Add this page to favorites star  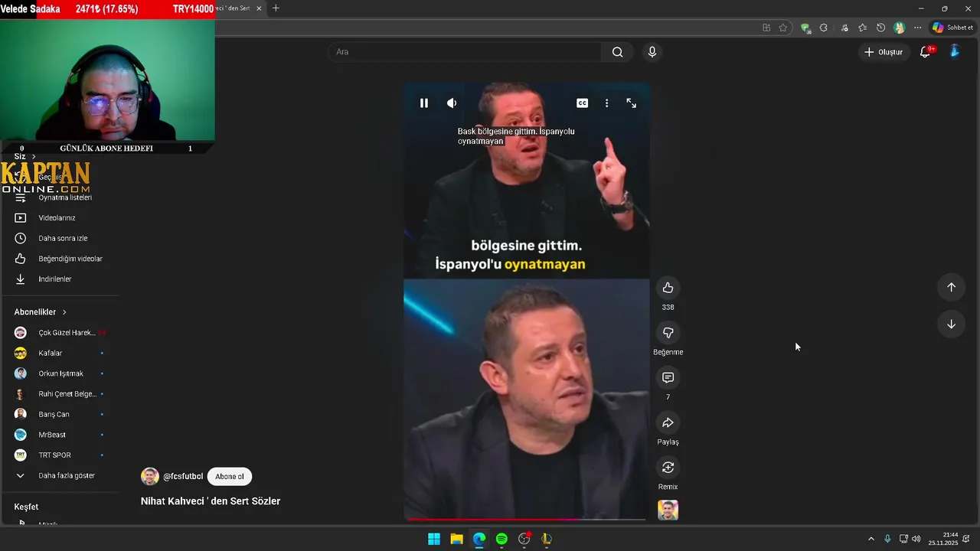[782, 28]
